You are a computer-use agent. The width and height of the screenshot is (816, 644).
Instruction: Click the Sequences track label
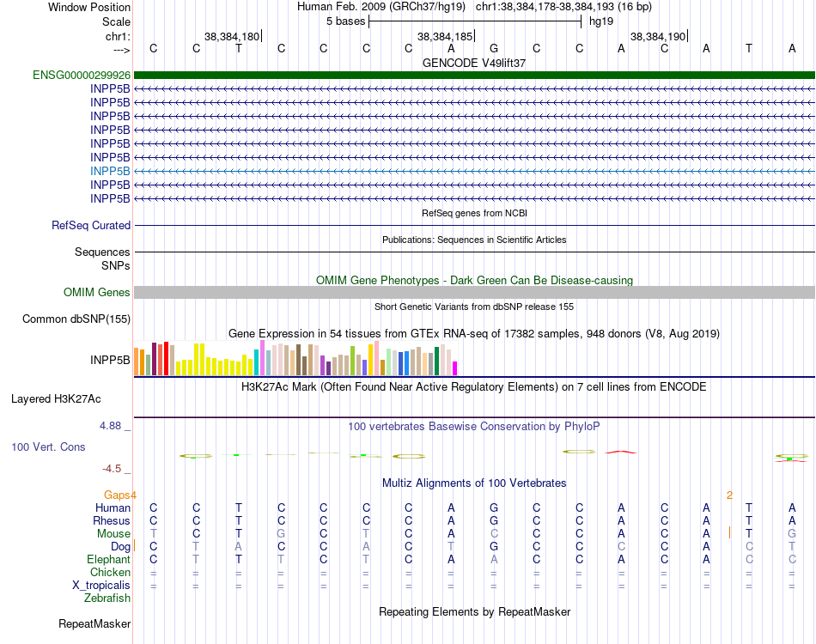click(102, 252)
